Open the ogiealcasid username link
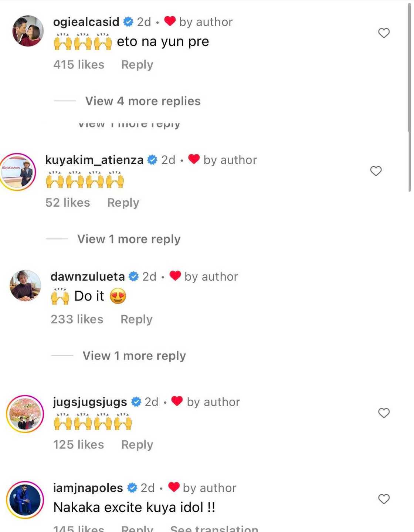Screen dimensions: 414x532 (86, 22)
